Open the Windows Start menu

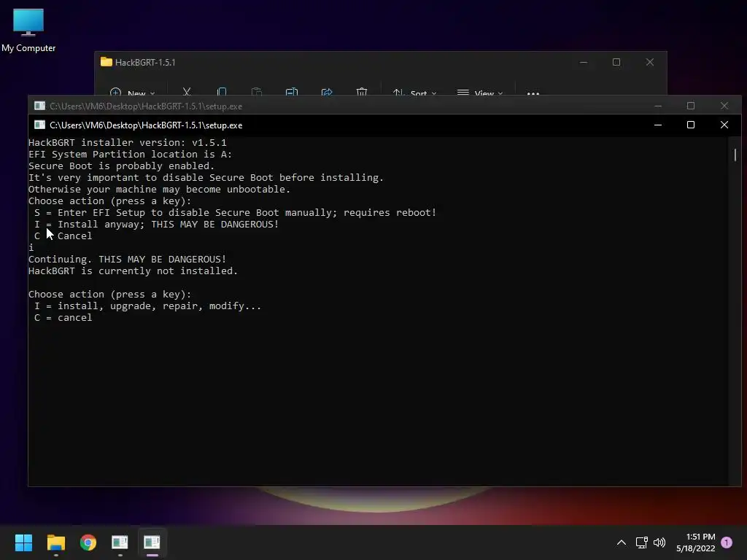coord(23,542)
